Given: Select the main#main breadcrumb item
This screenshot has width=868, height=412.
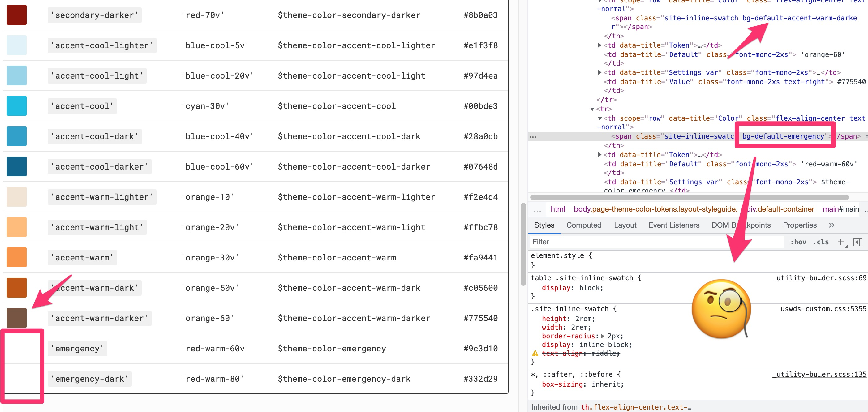Looking at the screenshot, I should (x=840, y=209).
